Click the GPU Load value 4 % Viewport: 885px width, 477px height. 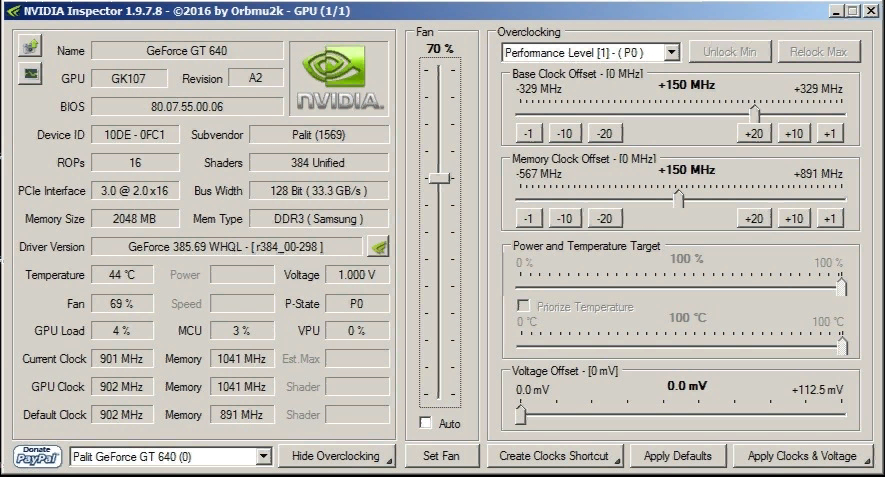[122, 331]
